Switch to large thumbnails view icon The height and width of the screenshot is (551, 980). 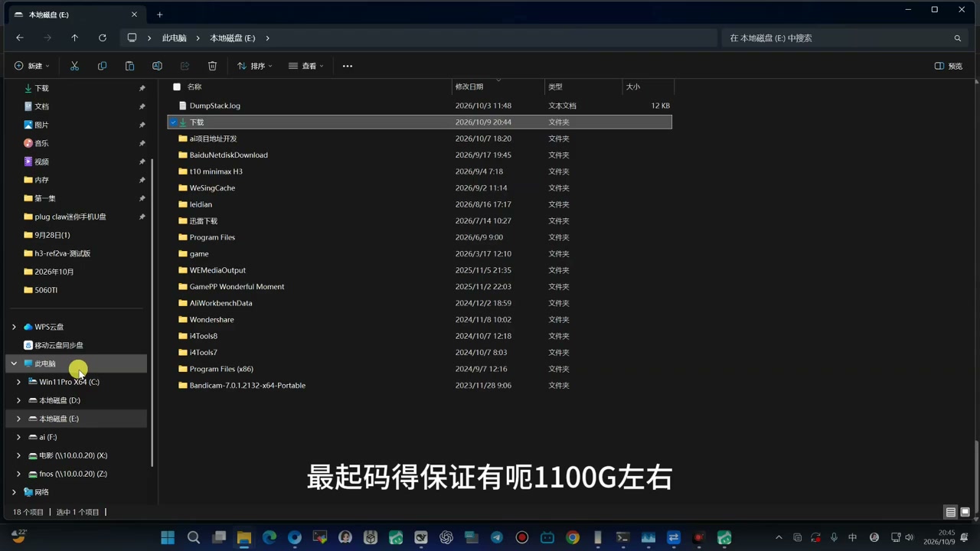point(965,512)
